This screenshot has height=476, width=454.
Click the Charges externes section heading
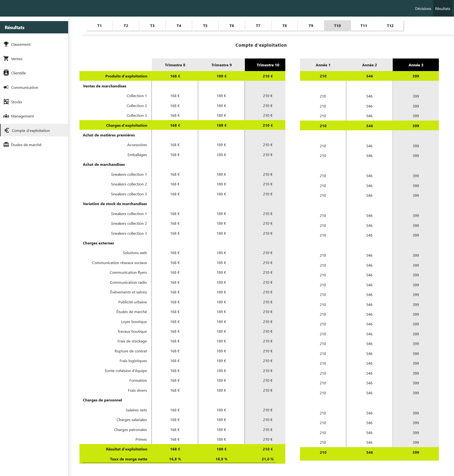coord(98,243)
